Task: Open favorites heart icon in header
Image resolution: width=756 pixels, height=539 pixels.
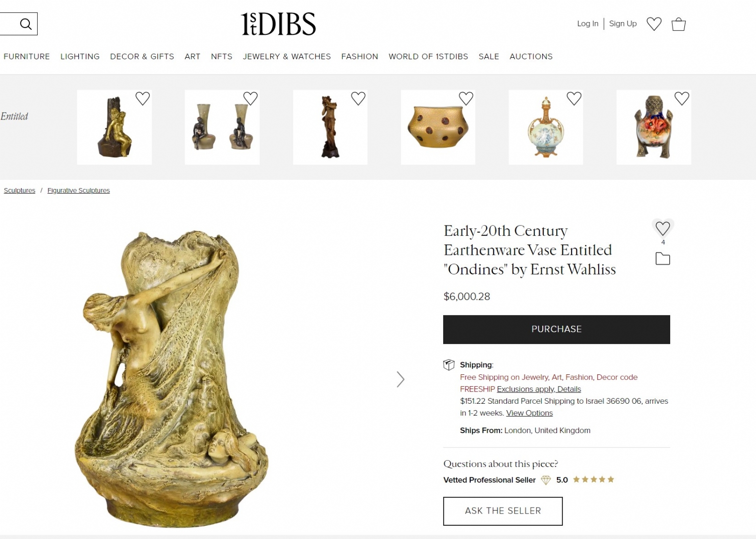Action: (654, 24)
